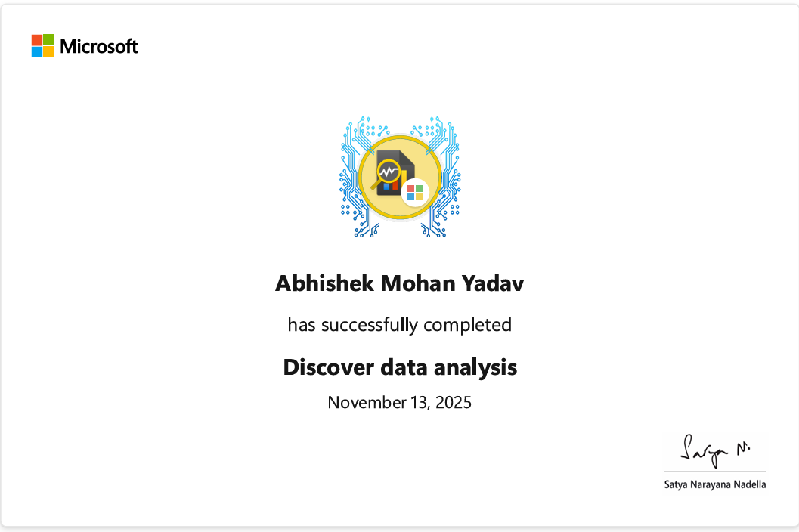Click the small Microsoft logo circle on badge
The height and width of the screenshot is (532, 799).
point(415,193)
